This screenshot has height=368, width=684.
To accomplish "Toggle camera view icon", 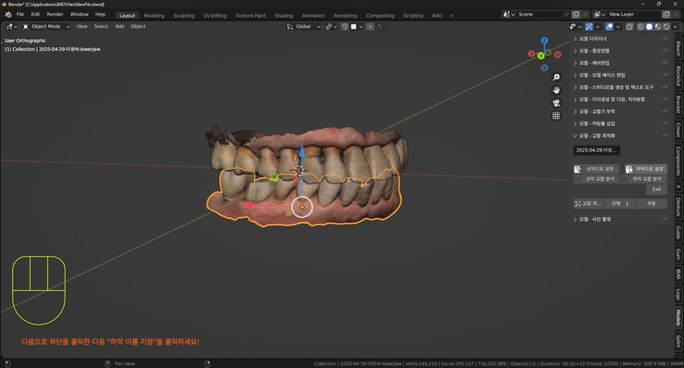I will pos(556,103).
